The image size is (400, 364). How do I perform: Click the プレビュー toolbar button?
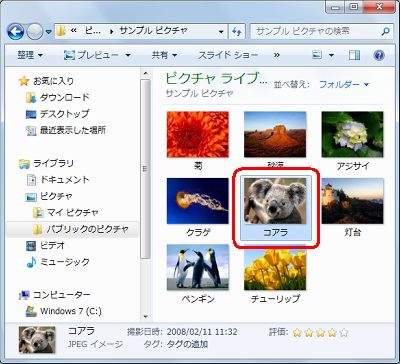click(91, 55)
